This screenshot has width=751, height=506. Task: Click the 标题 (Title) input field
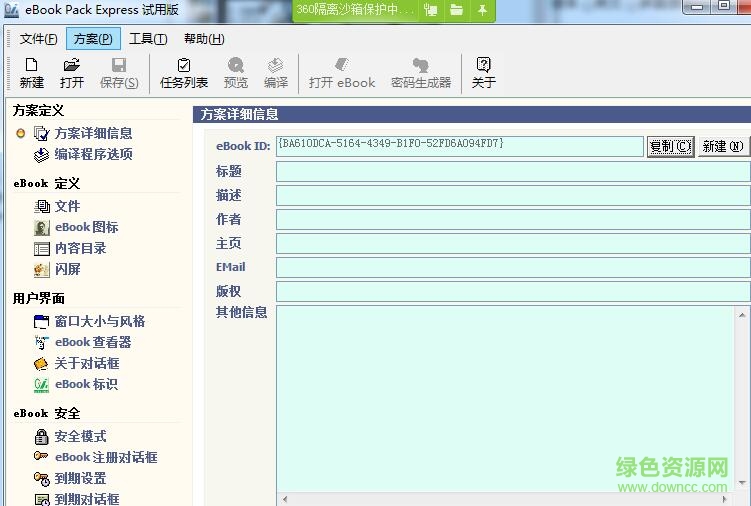(x=513, y=172)
